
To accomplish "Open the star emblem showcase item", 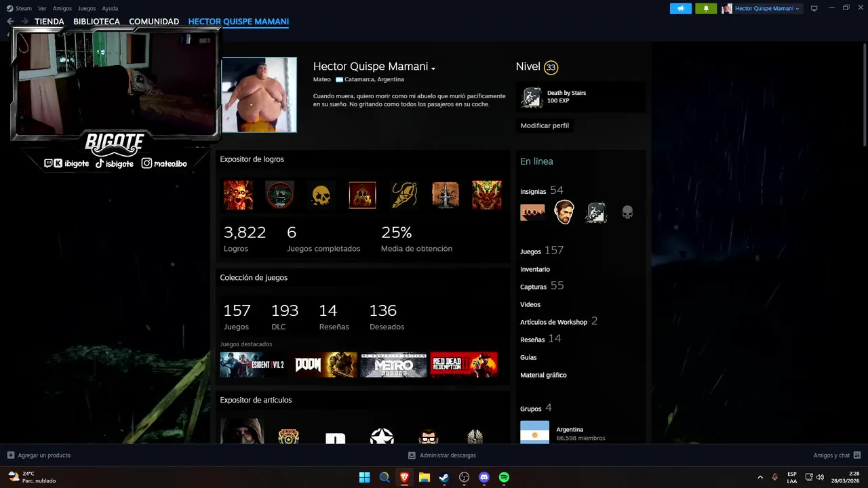I will pos(382,436).
